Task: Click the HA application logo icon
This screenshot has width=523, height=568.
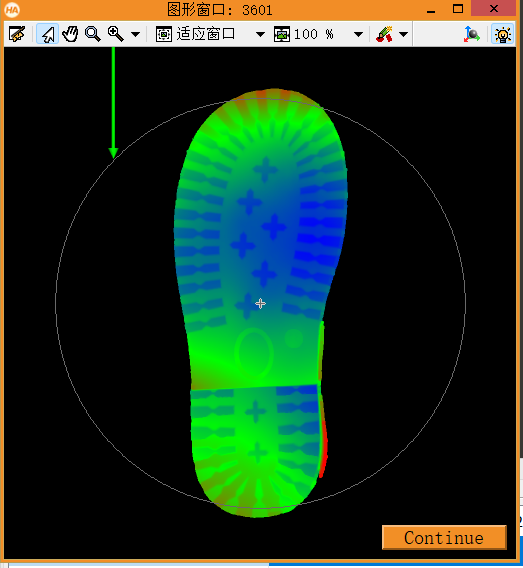Action: click(x=12, y=9)
